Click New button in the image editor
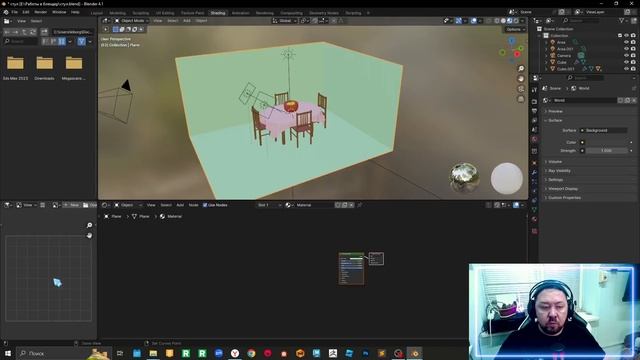640x360 pixels. point(71,205)
